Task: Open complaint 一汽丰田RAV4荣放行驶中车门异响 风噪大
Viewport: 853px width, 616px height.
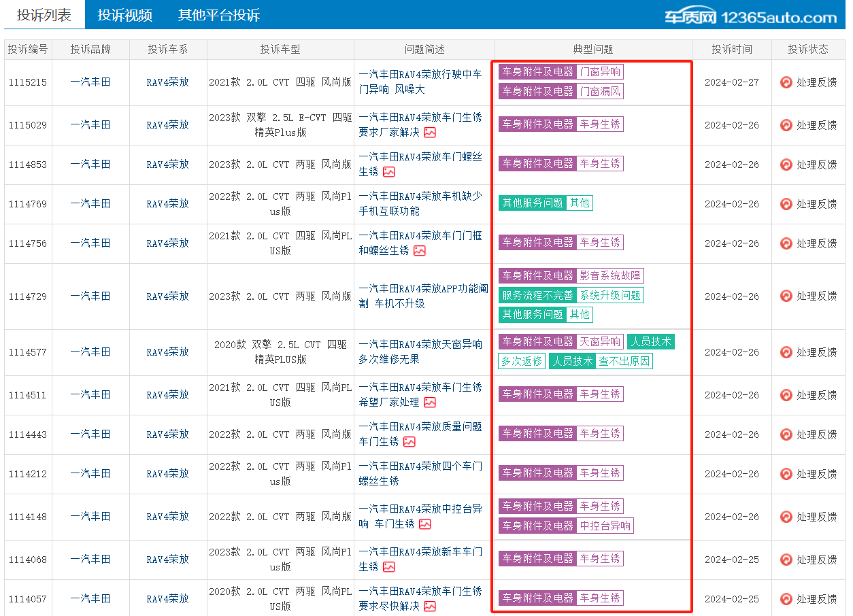Action: click(420, 82)
